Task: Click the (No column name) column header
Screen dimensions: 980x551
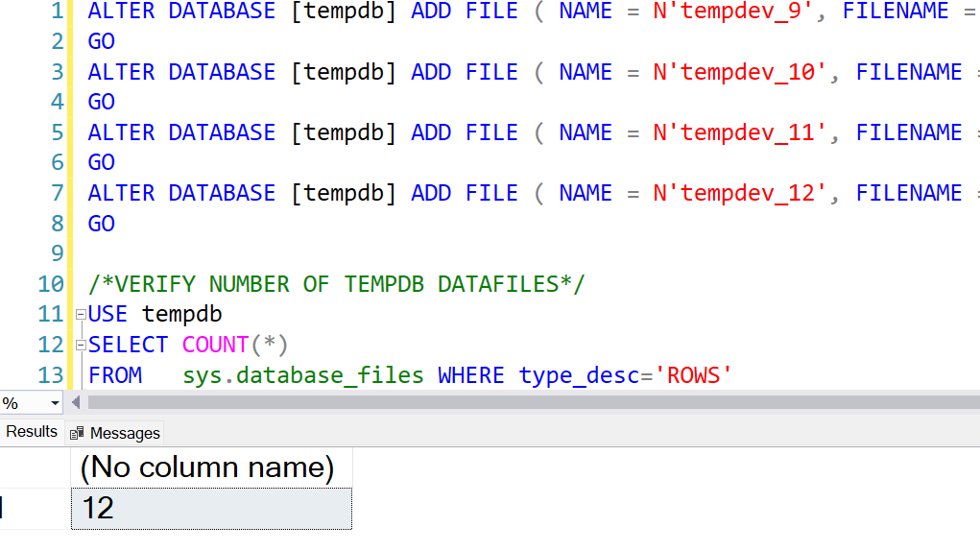Action: (x=211, y=467)
